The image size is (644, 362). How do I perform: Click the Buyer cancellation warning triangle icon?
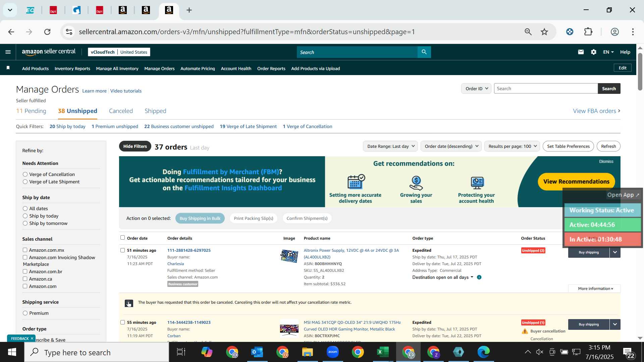tap(525, 331)
